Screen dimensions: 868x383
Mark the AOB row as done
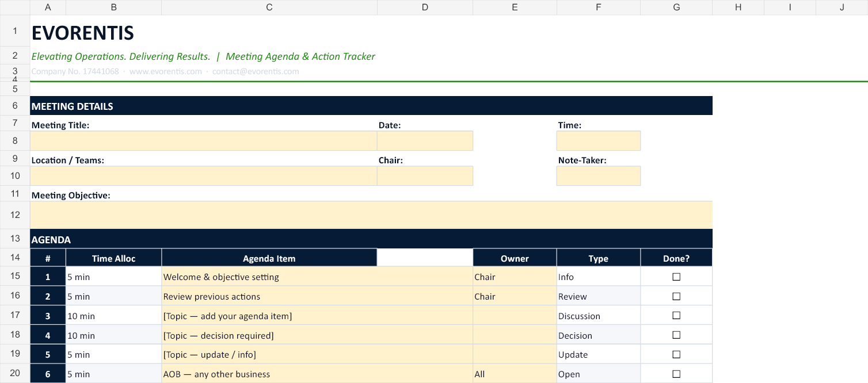click(x=676, y=374)
